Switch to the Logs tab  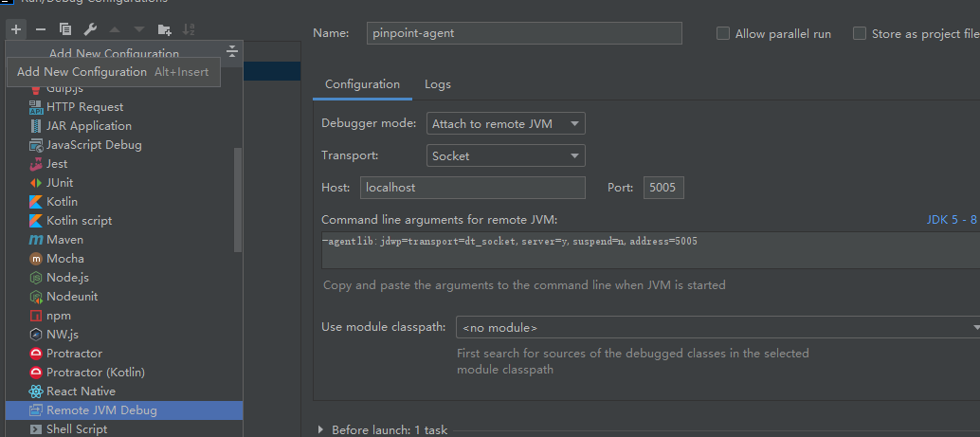(x=438, y=84)
